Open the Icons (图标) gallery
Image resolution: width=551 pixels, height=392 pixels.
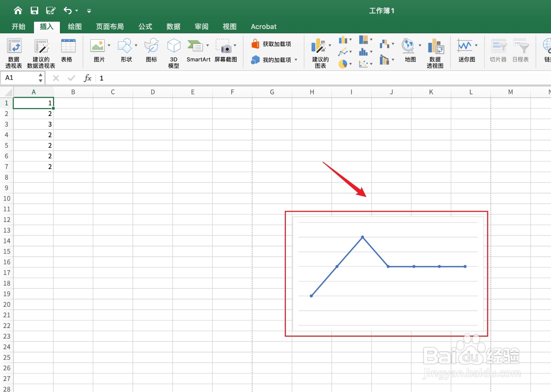[152, 51]
